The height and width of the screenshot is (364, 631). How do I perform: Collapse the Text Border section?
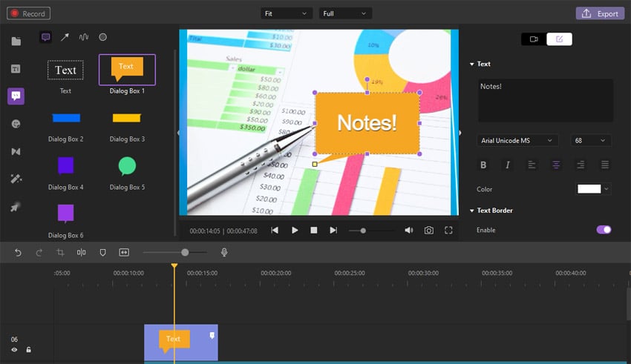[x=472, y=211]
